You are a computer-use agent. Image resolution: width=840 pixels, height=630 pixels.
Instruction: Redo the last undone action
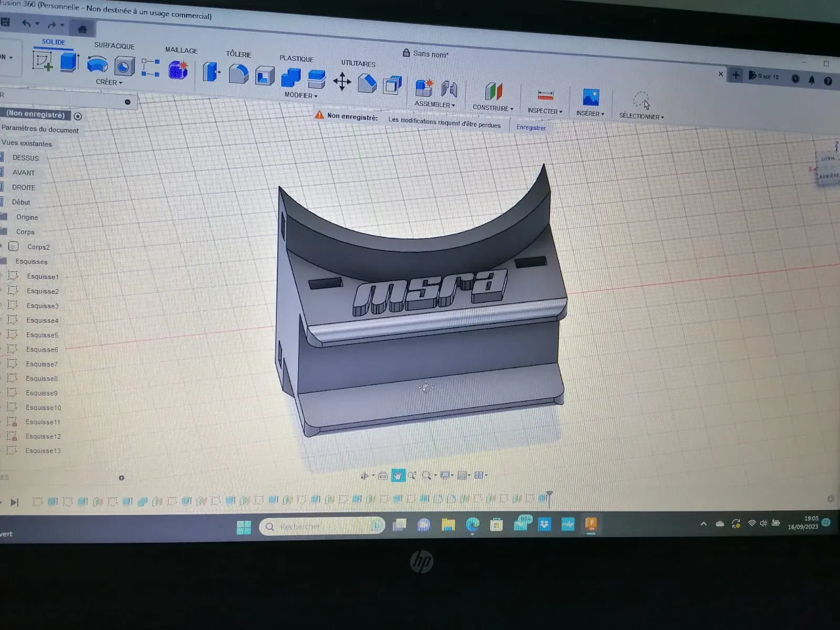(x=51, y=25)
